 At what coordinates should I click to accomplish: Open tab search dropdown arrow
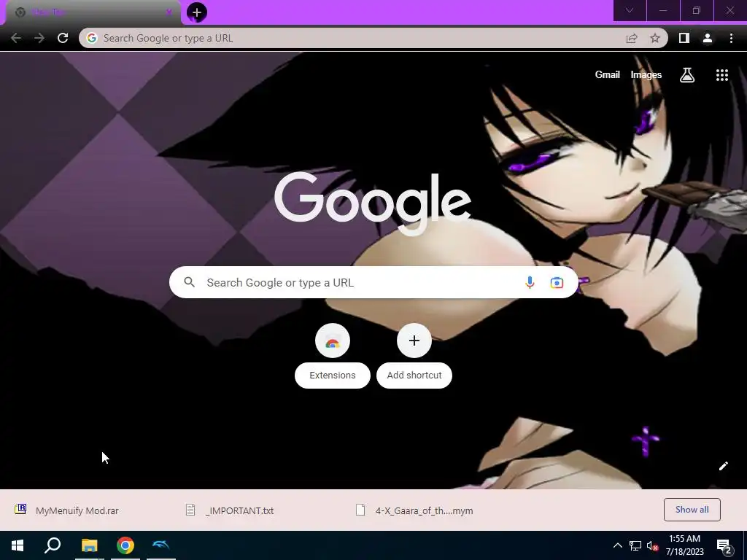[630, 10]
